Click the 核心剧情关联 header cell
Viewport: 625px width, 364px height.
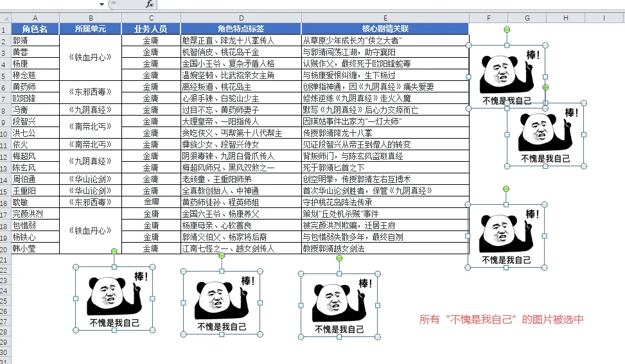click(x=385, y=29)
